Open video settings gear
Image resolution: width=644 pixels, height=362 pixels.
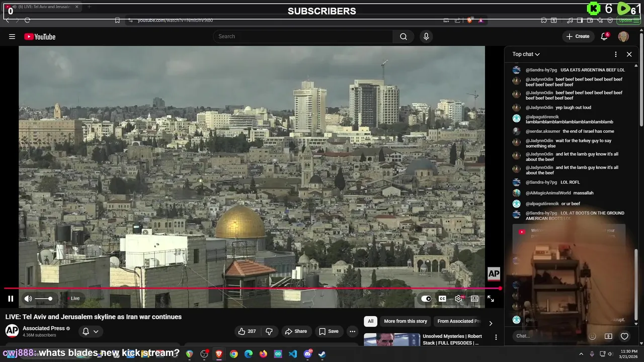[458, 299]
